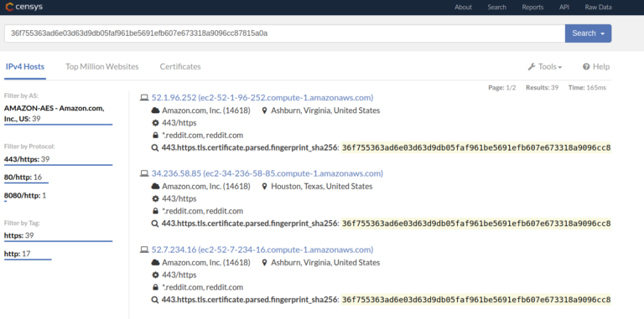Open the Help link
The image size is (644, 319).
point(596,66)
